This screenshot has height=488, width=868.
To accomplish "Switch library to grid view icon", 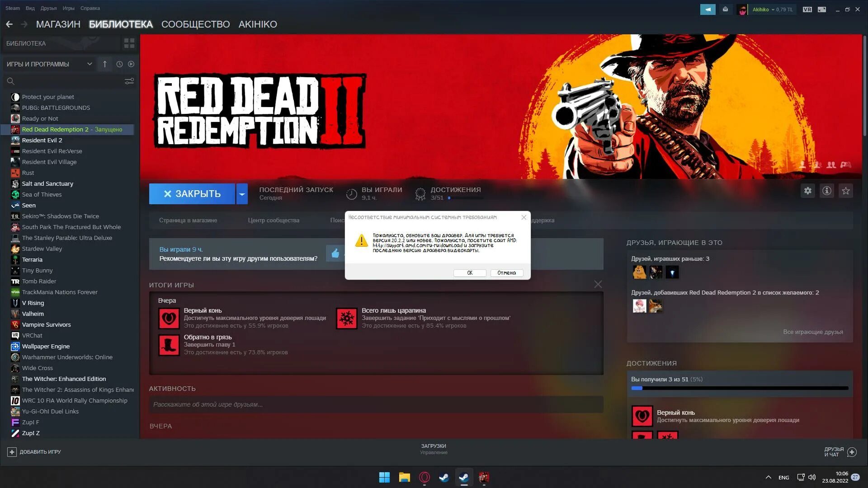I will click(x=129, y=43).
